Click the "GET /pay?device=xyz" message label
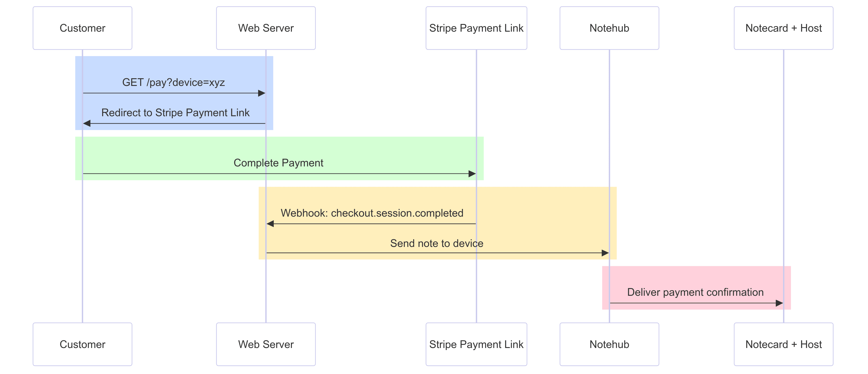 174,83
